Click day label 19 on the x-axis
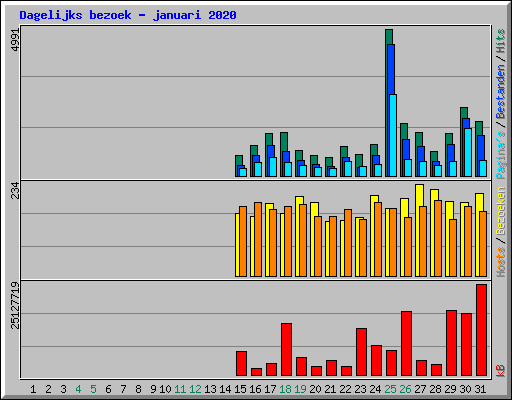Screen dimensions: 512x400 click(300, 389)
